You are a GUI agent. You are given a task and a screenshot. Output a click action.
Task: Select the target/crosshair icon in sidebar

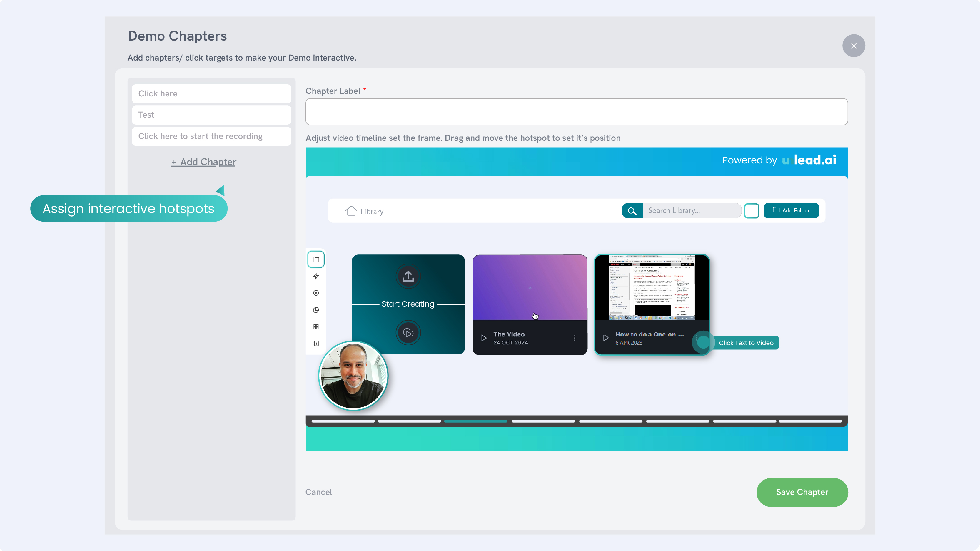point(316,293)
